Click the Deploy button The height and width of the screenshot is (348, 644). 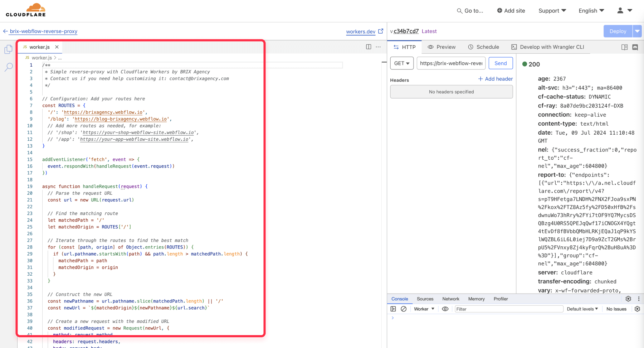click(618, 31)
